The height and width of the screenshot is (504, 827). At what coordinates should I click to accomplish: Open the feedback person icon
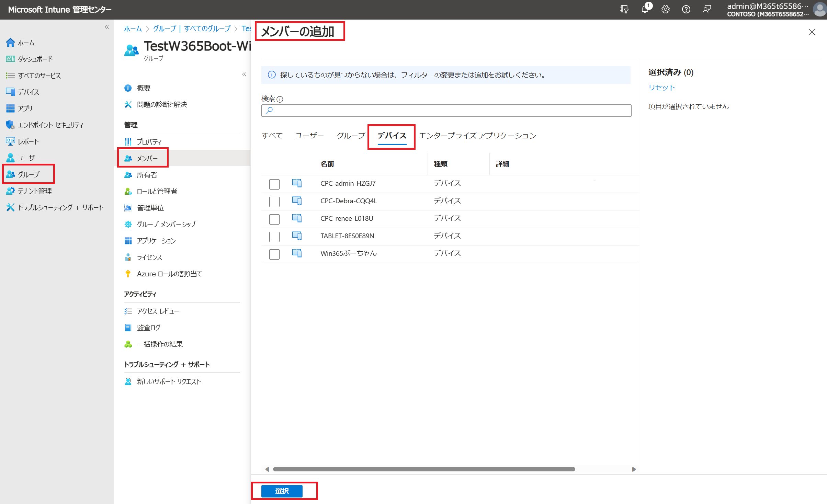(x=706, y=9)
